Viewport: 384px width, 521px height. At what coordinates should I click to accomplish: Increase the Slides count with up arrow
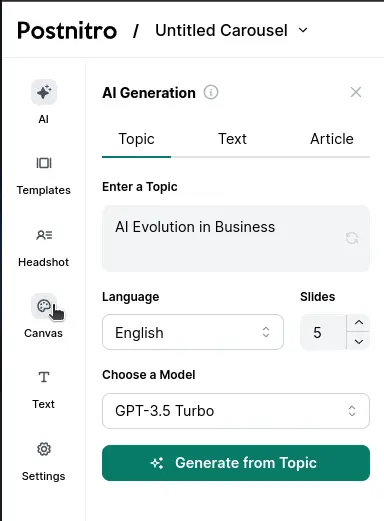(x=359, y=323)
